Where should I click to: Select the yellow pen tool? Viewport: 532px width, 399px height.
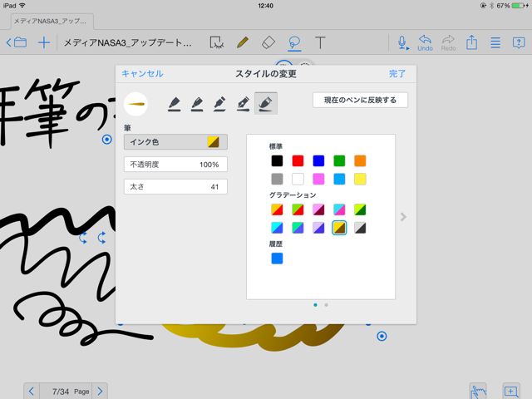point(242,42)
